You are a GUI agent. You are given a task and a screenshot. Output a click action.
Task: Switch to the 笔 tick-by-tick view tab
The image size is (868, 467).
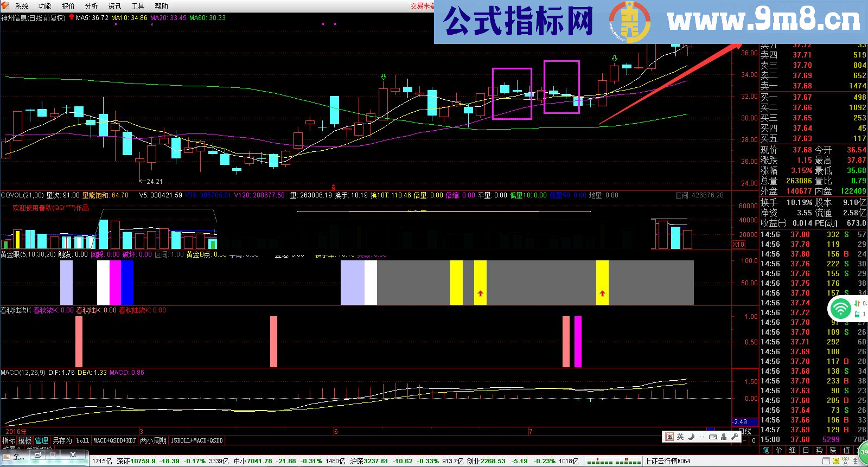pos(765,450)
